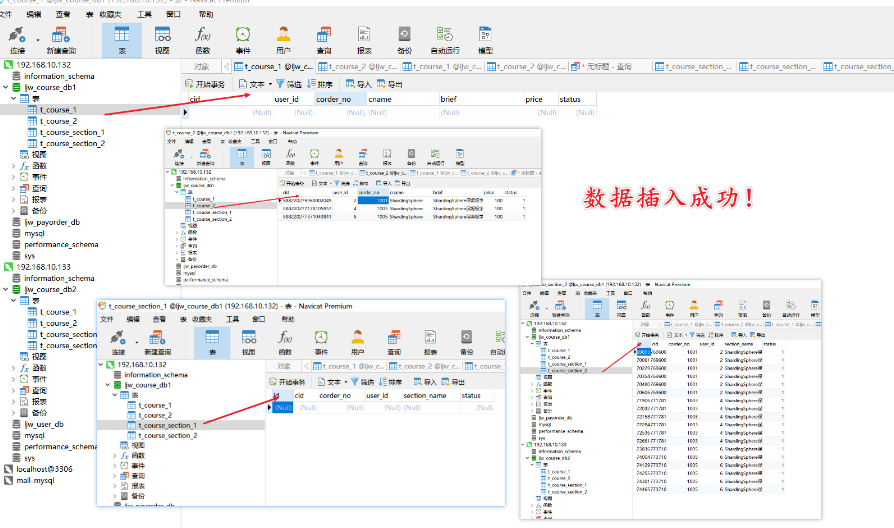Click 用户 icon in t_course_section_1 window toolbar

[357, 342]
